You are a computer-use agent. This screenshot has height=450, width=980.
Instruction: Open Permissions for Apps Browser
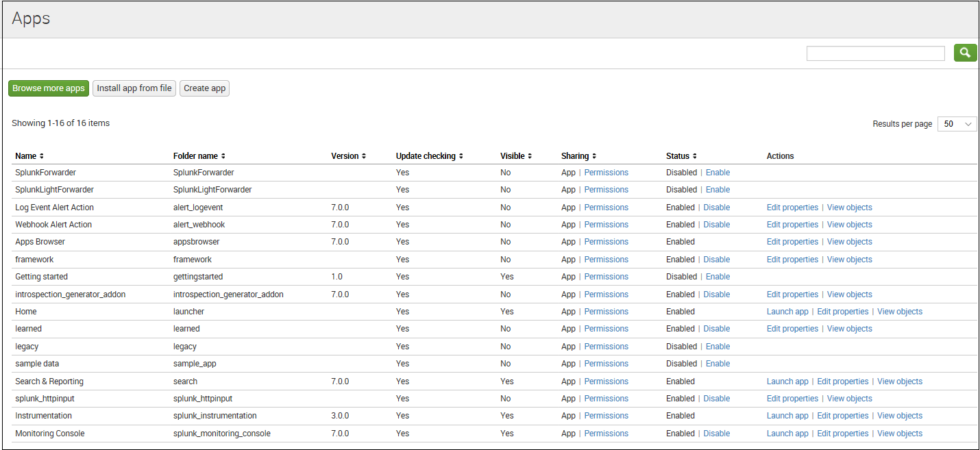click(x=606, y=242)
